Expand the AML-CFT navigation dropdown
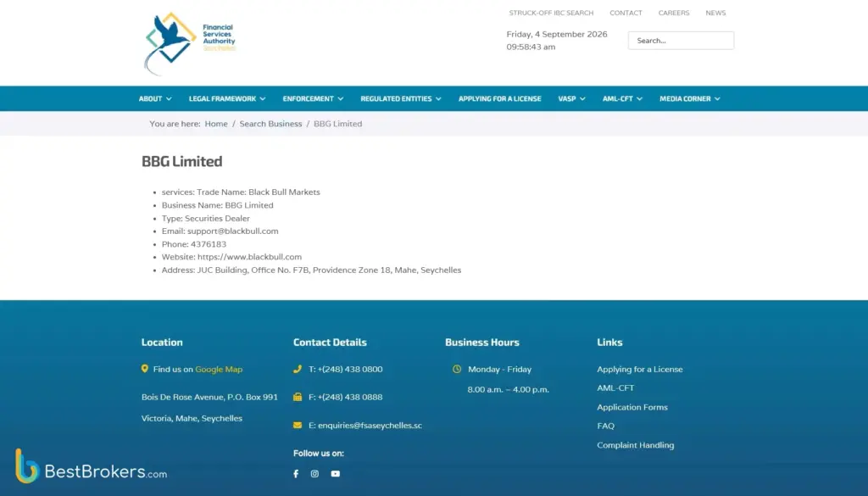The height and width of the screenshot is (496, 868). coord(622,98)
